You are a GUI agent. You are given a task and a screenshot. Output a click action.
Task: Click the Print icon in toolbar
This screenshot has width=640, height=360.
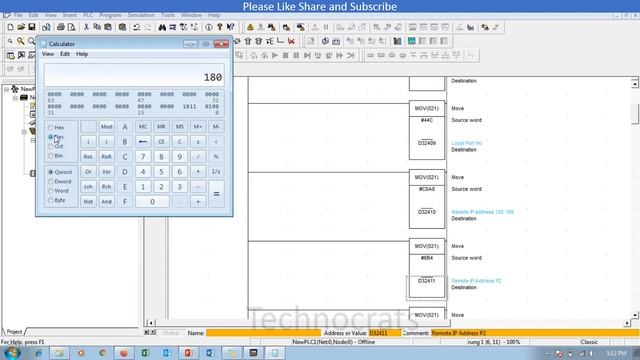coord(61,27)
